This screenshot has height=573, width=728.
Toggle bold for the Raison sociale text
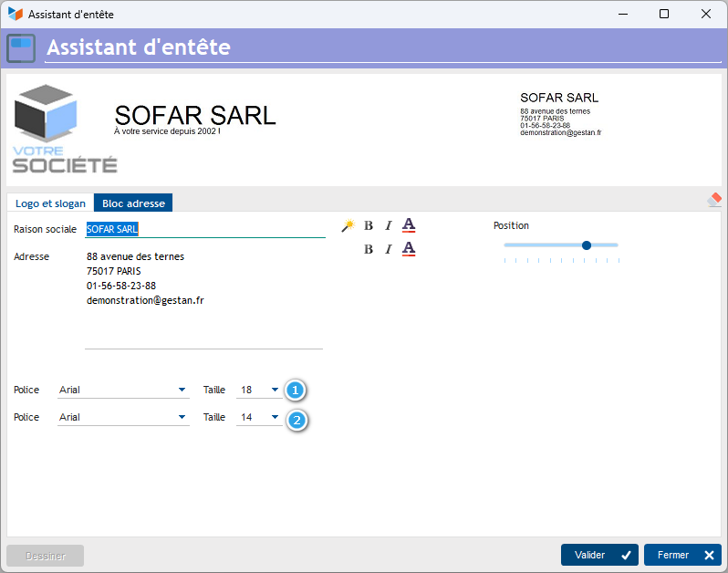369,225
